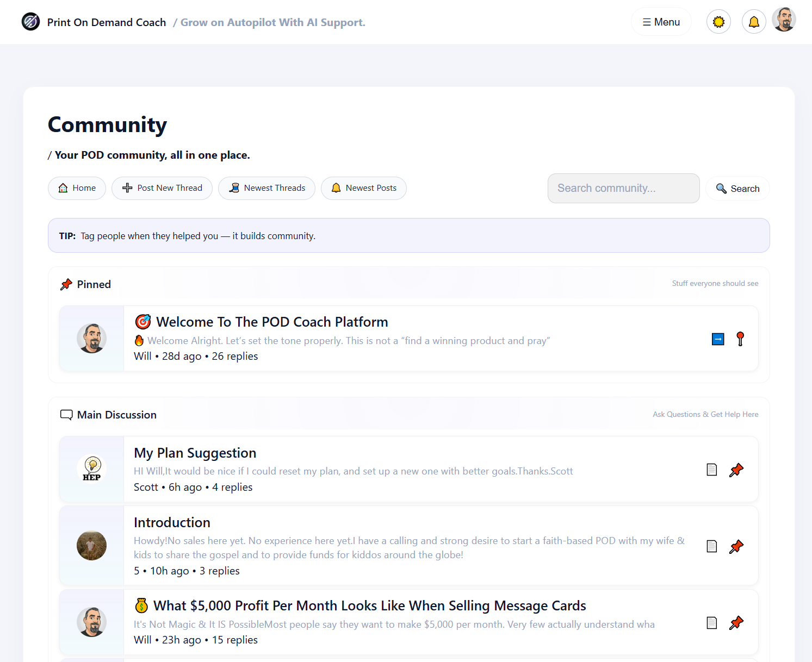Image resolution: width=812 pixels, height=662 pixels.
Task: Click the Search button
Action: pyautogui.click(x=737, y=188)
